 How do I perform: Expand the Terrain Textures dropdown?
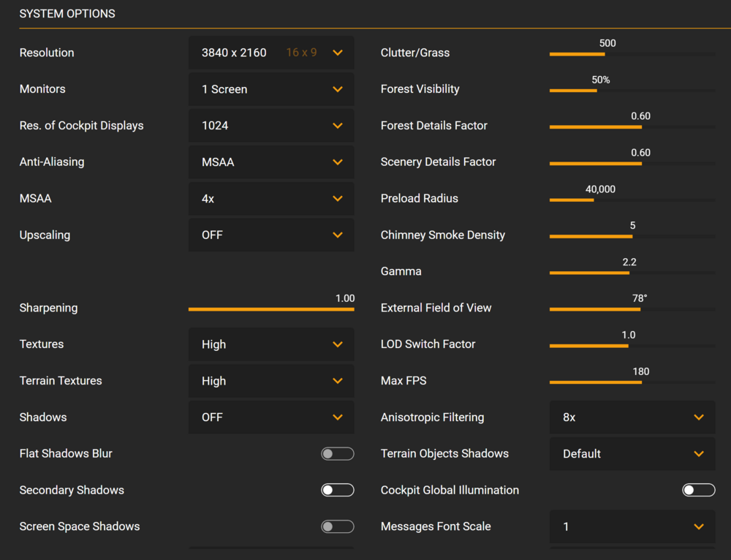[270, 381]
